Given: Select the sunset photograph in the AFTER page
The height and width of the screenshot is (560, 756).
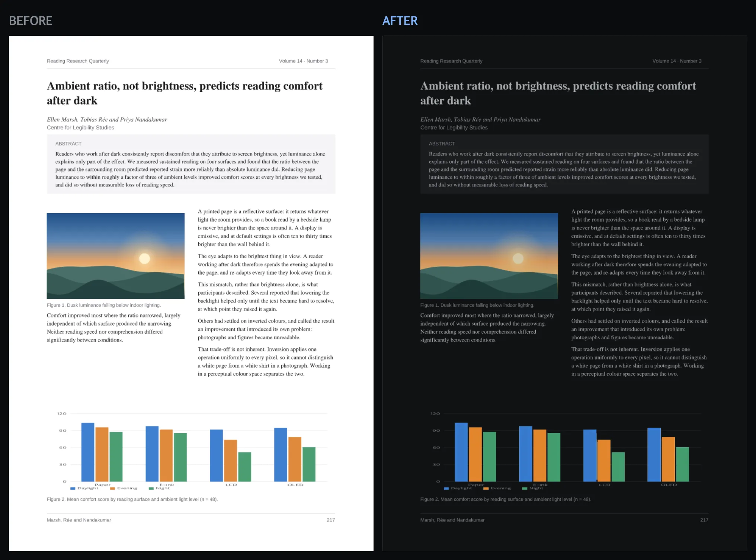Looking at the screenshot, I should click(489, 256).
